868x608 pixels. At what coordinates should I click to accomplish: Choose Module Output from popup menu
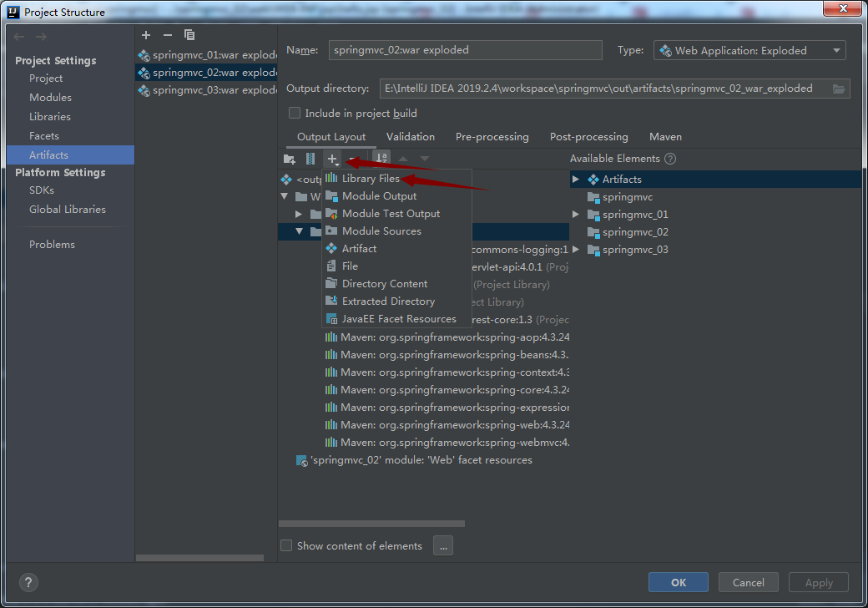click(x=396, y=196)
